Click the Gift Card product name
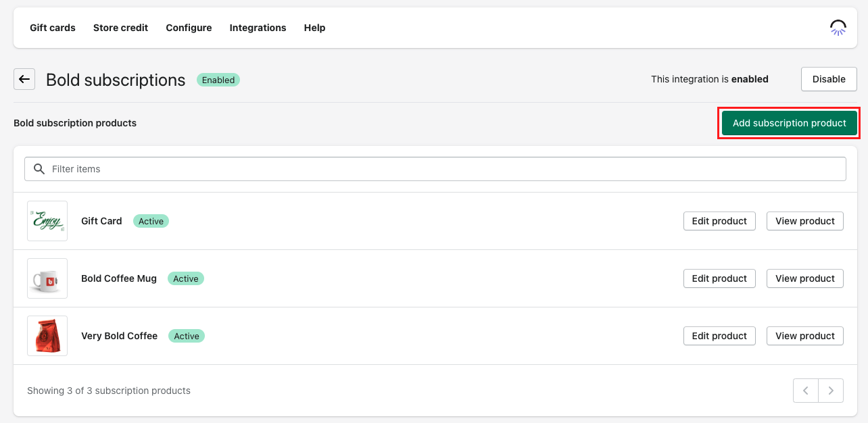The height and width of the screenshot is (423, 868). [101, 221]
